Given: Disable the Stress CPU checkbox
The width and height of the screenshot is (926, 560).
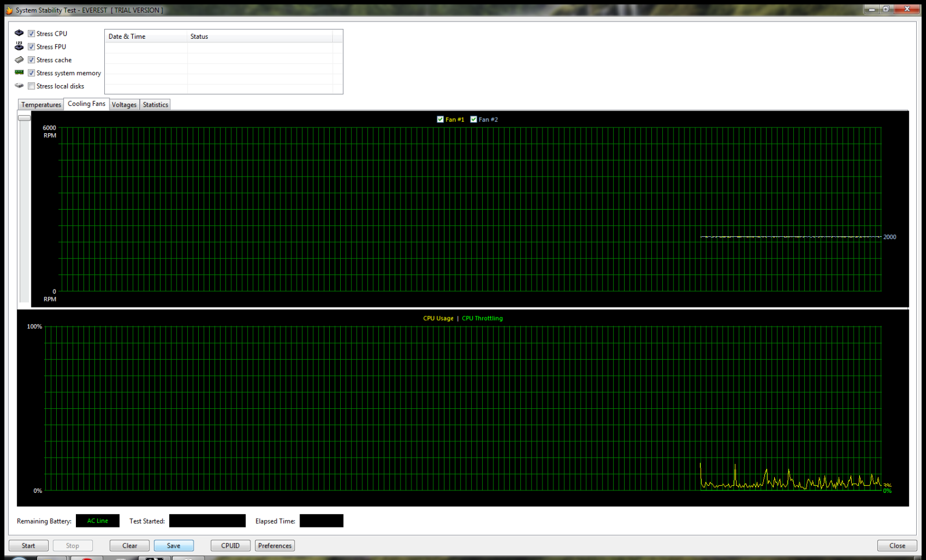Looking at the screenshot, I should click(x=31, y=34).
